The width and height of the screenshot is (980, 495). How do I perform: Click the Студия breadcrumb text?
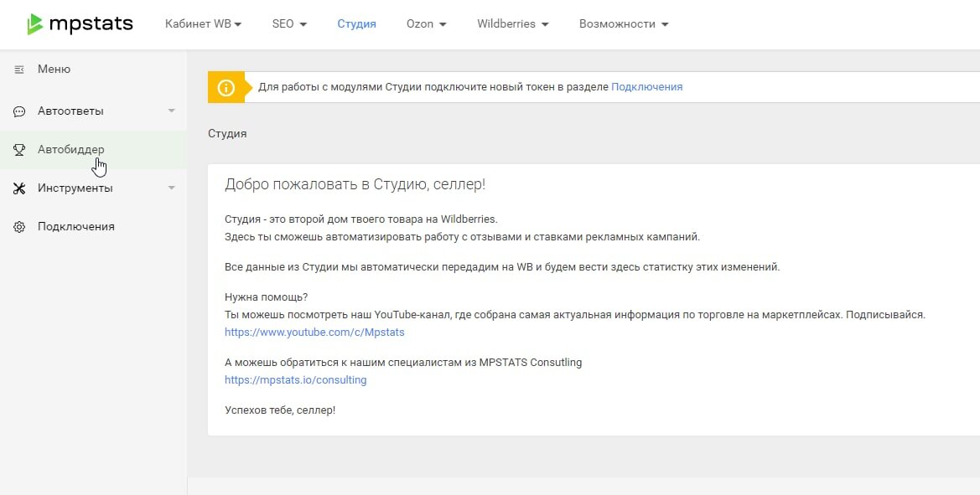point(227,134)
